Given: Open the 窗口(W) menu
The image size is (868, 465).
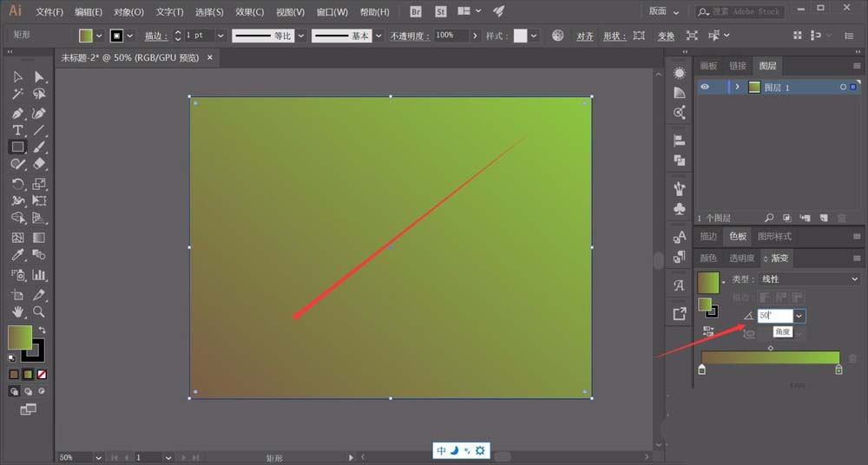Looking at the screenshot, I should tap(332, 11).
